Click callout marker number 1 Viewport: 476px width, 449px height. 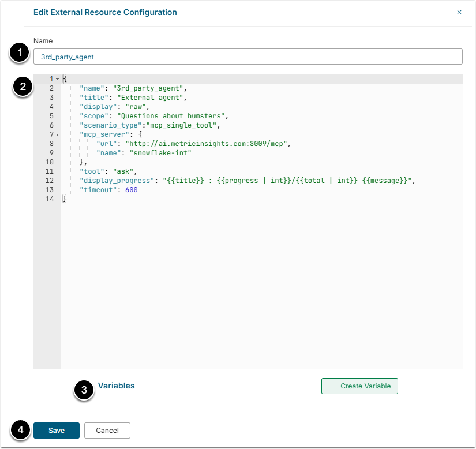coord(20,54)
